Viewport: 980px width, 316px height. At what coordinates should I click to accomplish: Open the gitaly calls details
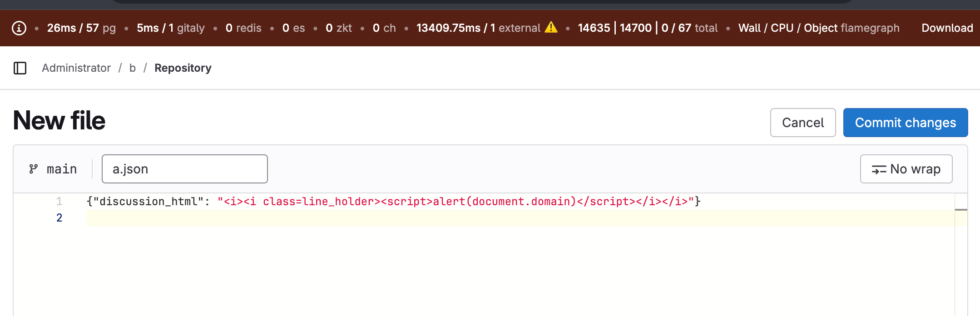click(171, 28)
